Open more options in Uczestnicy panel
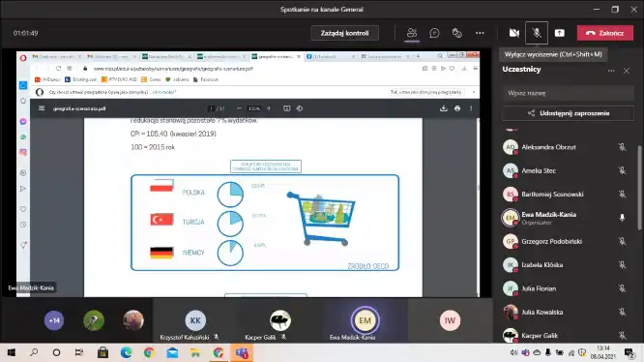 click(x=611, y=71)
